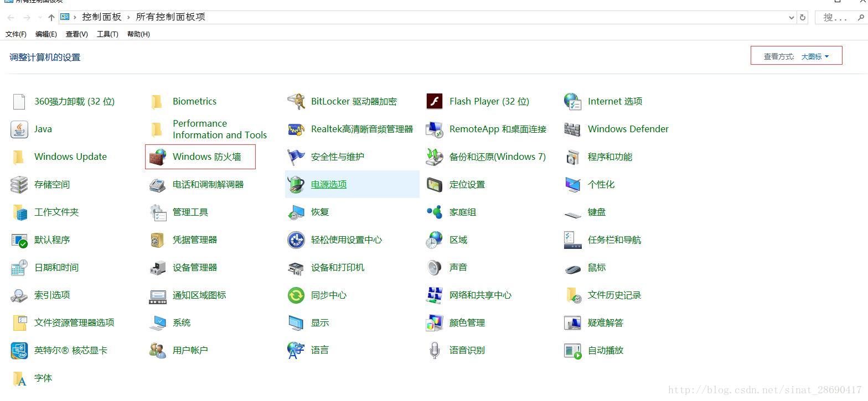Click the 语音识别 microphone icon

[434, 350]
